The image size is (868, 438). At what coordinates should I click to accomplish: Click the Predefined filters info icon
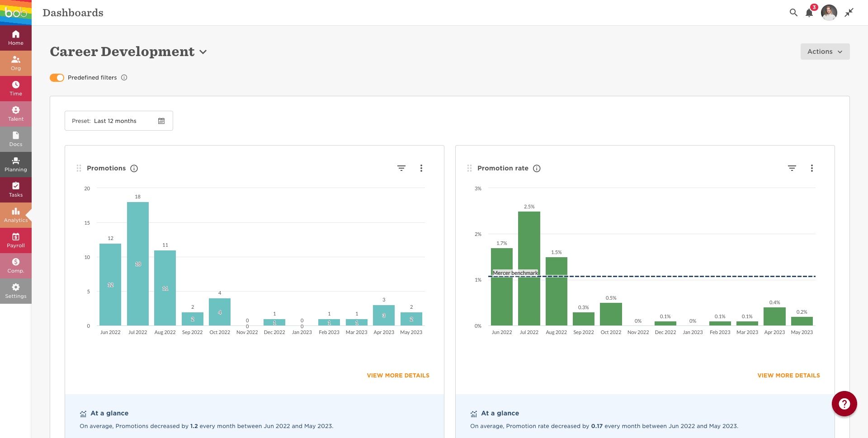coord(124,78)
